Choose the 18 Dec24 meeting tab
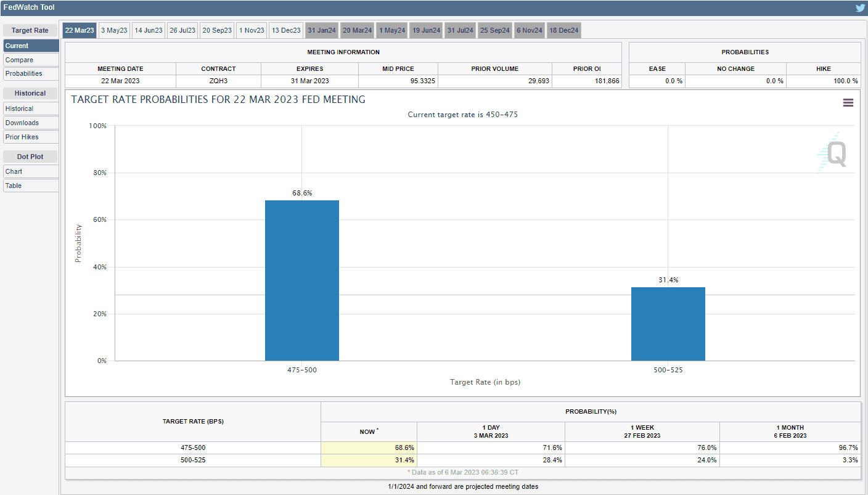The height and width of the screenshot is (495, 868). pyautogui.click(x=563, y=30)
